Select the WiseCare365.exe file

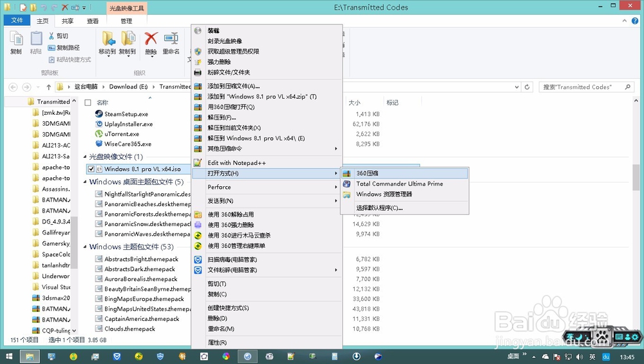point(128,144)
